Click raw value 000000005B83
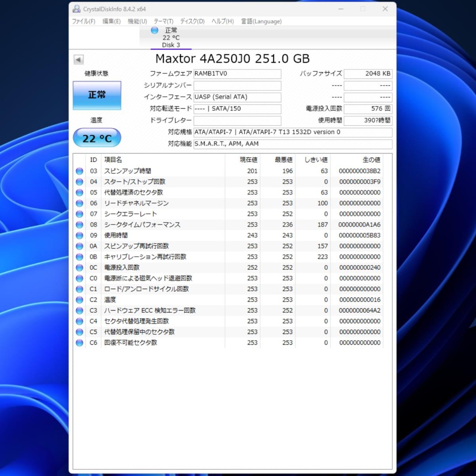 [360, 235]
